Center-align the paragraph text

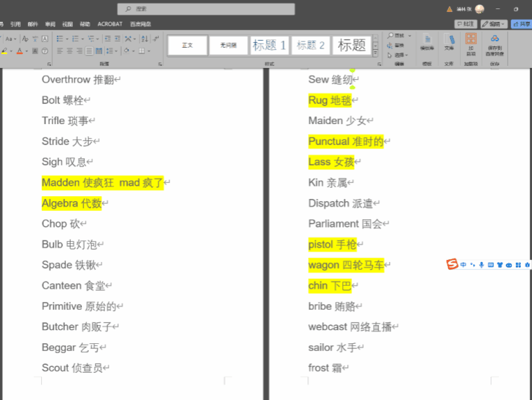click(69, 51)
